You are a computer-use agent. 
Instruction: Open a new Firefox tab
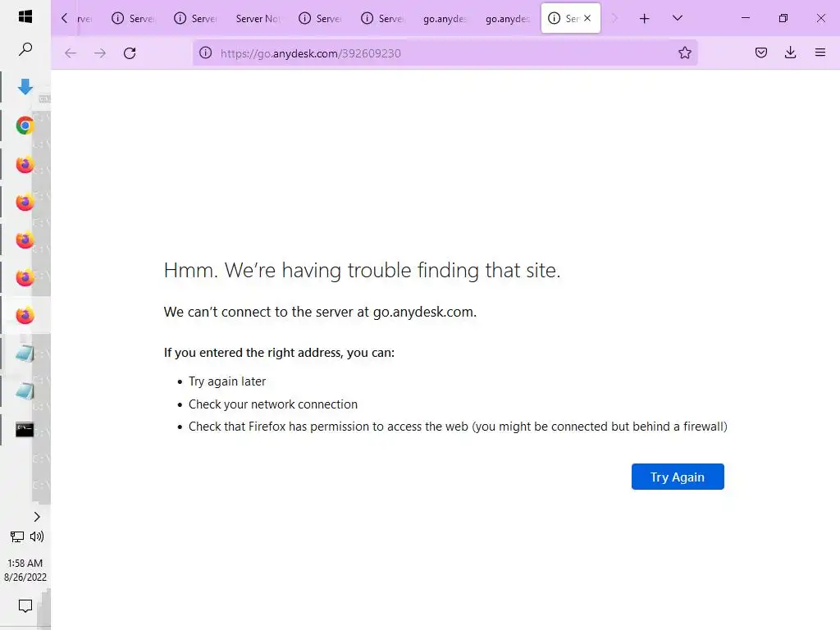tap(645, 19)
